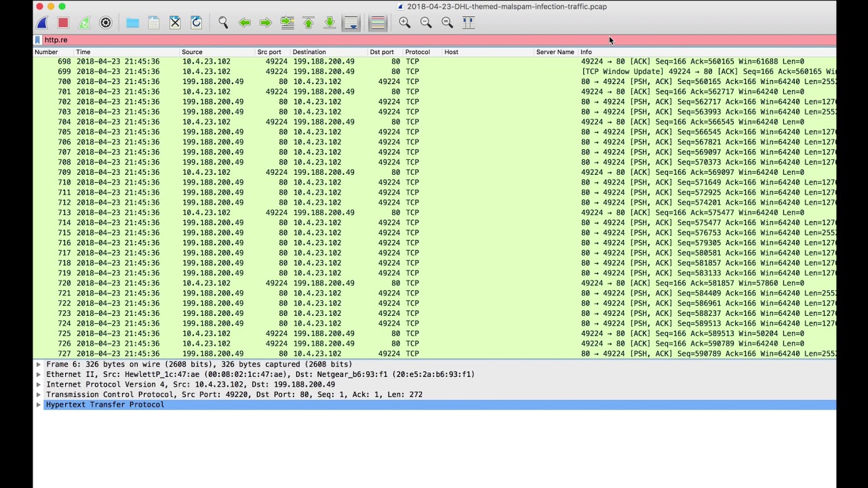Click the start capture shark fin icon
This screenshot has width=868, height=488.
[42, 22]
